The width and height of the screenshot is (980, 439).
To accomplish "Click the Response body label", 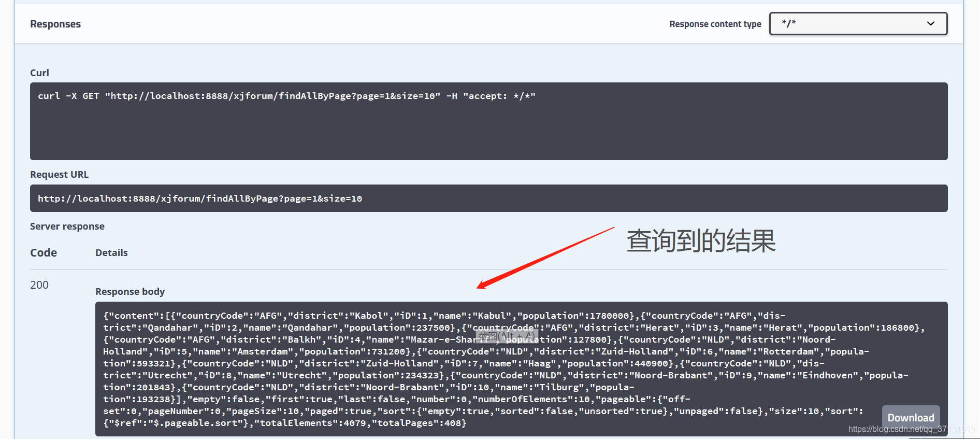I will [130, 292].
